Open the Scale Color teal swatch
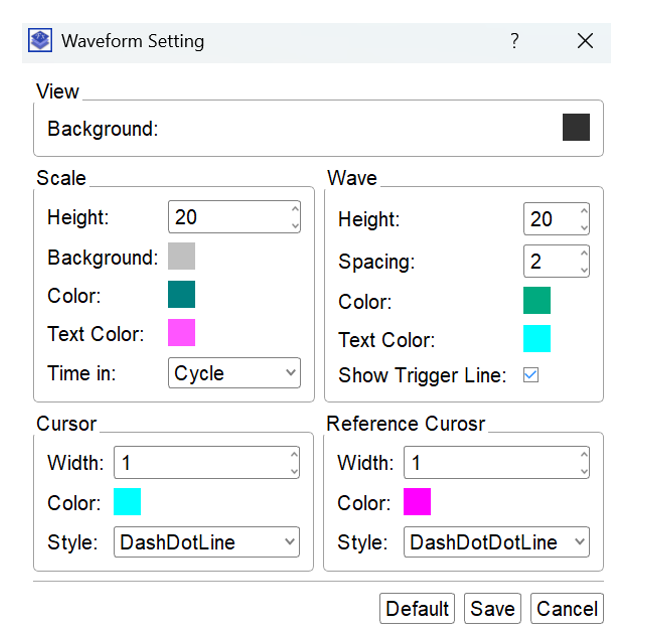 click(181, 294)
